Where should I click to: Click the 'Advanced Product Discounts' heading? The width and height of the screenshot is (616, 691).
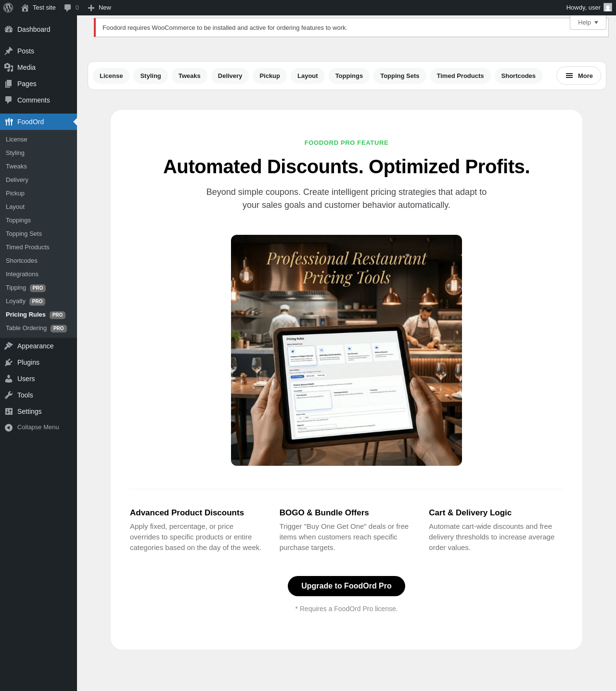click(x=187, y=513)
